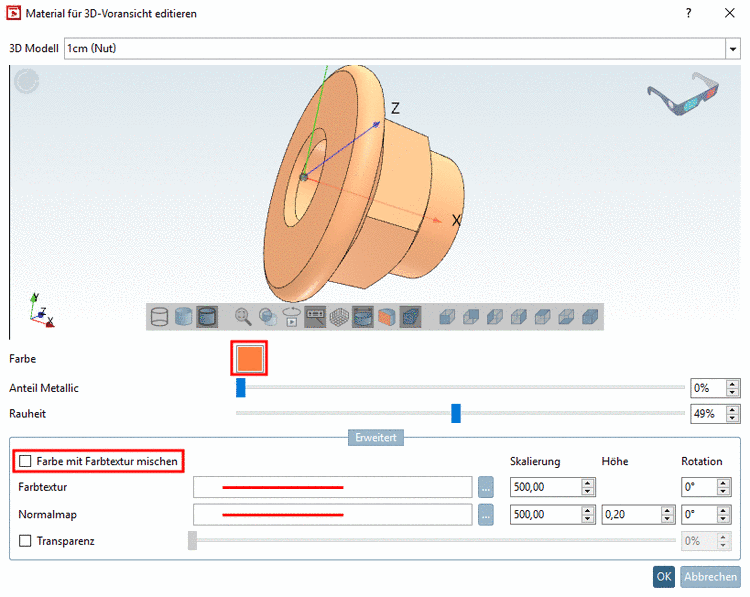Decrease Anteil Metallic percent with down arrow

coord(732,392)
